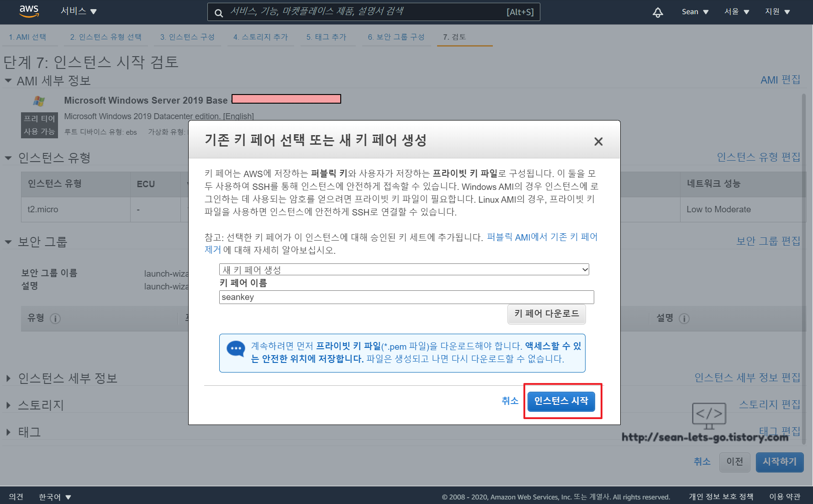Expand the 인스턴스 세부 정보 section
Viewport: 813px width, 504px height.
point(8,378)
